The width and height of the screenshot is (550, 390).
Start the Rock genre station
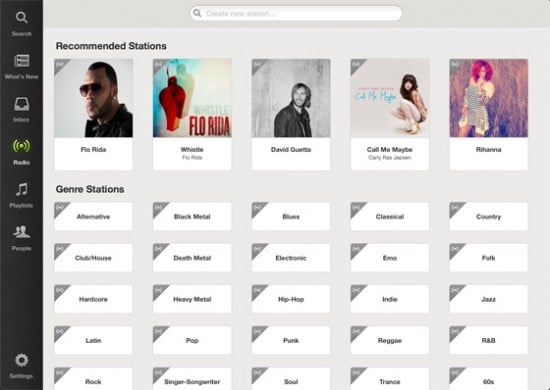pos(93,379)
